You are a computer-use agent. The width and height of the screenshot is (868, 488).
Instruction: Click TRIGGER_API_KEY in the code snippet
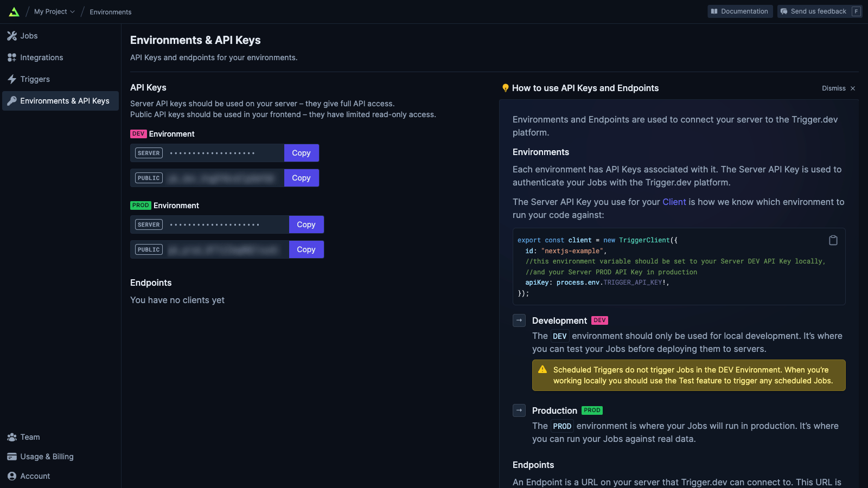pyautogui.click(x=633, y=282)
